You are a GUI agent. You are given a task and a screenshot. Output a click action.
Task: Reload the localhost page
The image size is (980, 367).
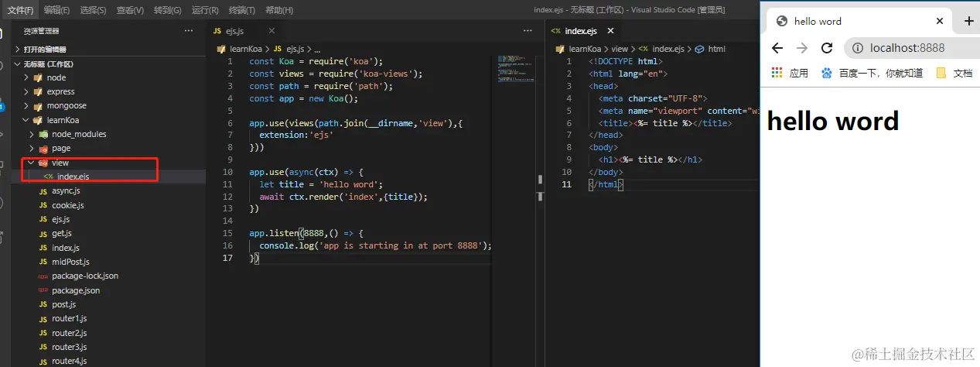coord(827,48)
